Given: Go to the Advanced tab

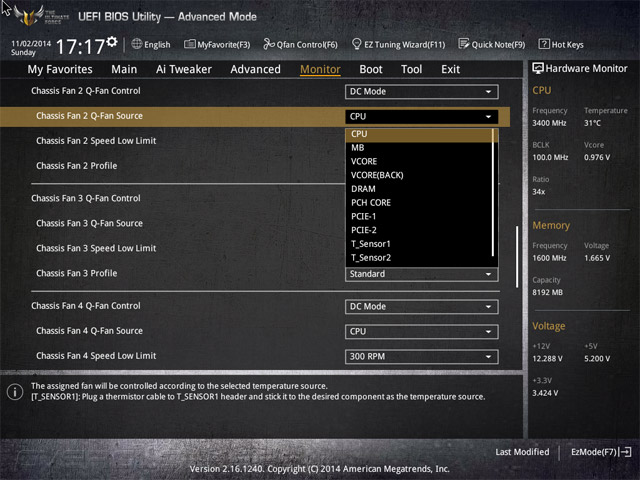Looking at the screenshot, I should (x=256, y=69).
